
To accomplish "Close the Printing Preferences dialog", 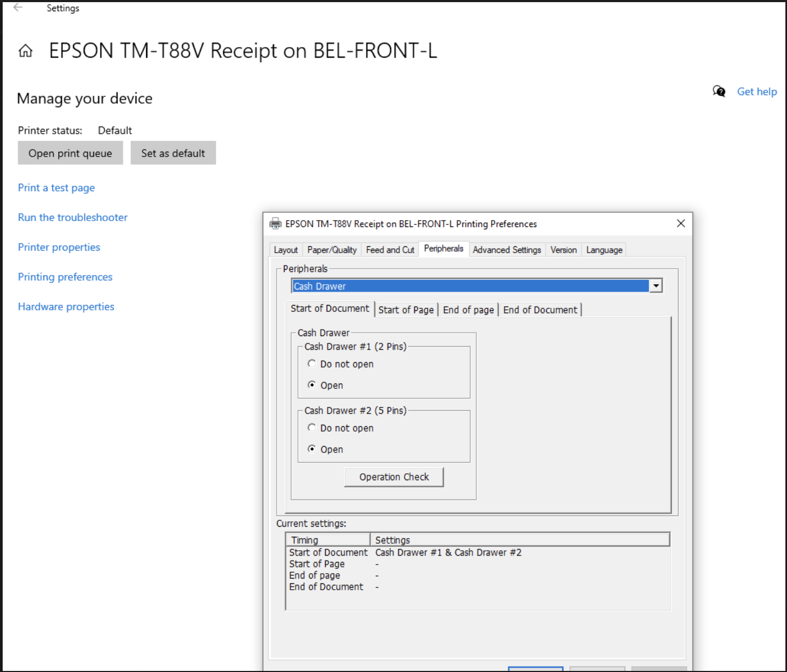I will point(681,223).
